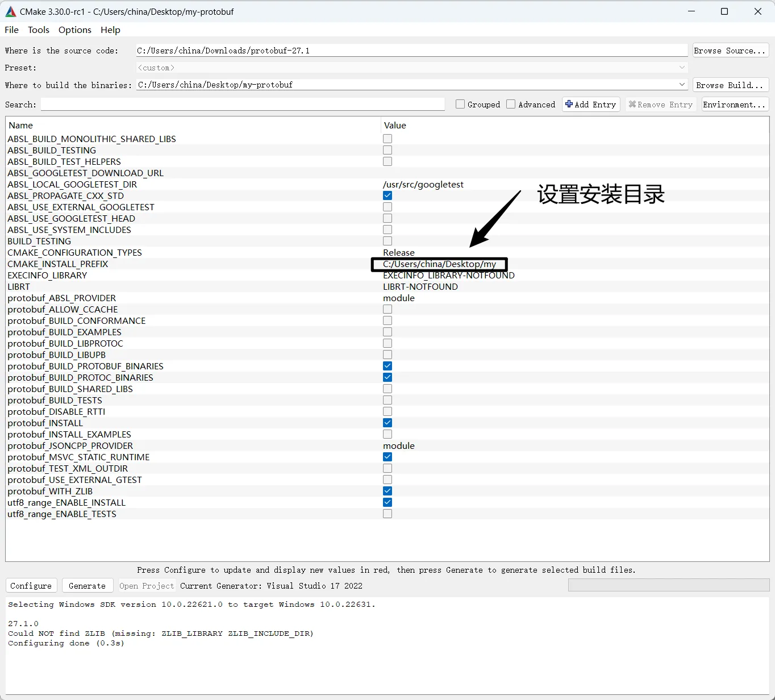The height and width of the screenshot is (700, 775).
Task: Click the Open Project button
Action: [x=147, y=586]
